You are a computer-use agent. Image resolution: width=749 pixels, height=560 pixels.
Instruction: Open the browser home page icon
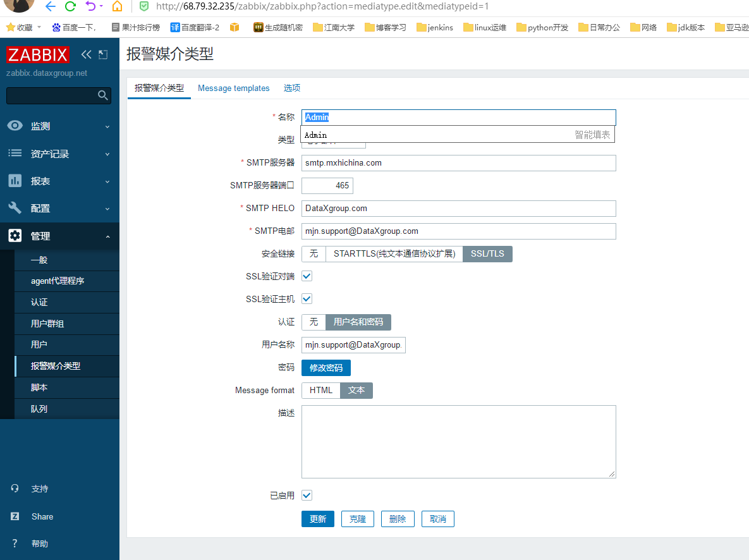[x=117, y=6]
